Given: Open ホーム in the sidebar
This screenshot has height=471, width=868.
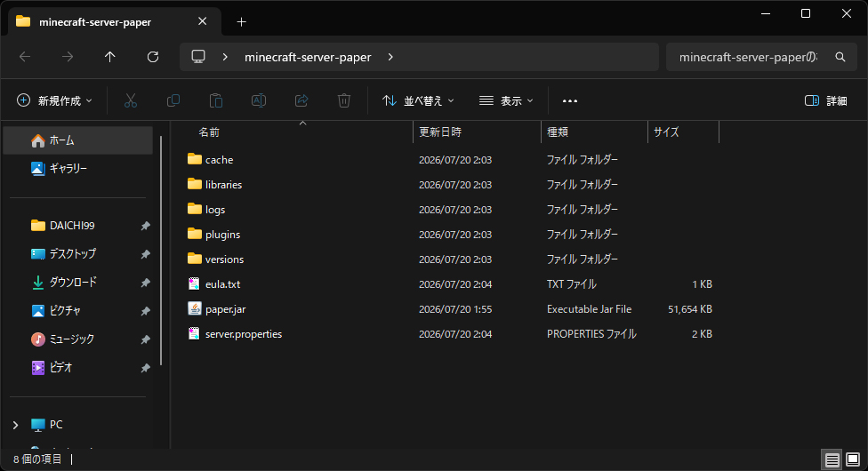Looking at the screenshot, I should [x=78, y=140].
